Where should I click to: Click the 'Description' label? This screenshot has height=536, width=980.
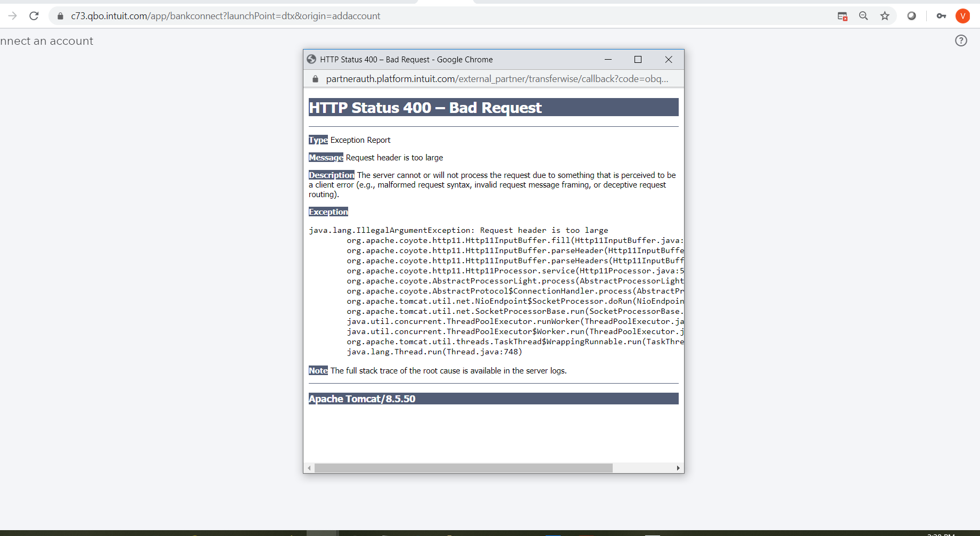(332, 175)
